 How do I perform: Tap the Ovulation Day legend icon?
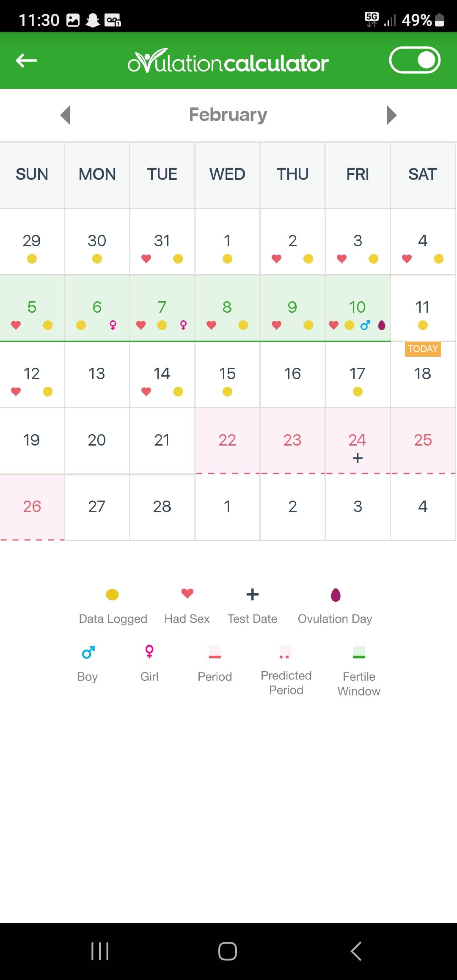[336, 595]
